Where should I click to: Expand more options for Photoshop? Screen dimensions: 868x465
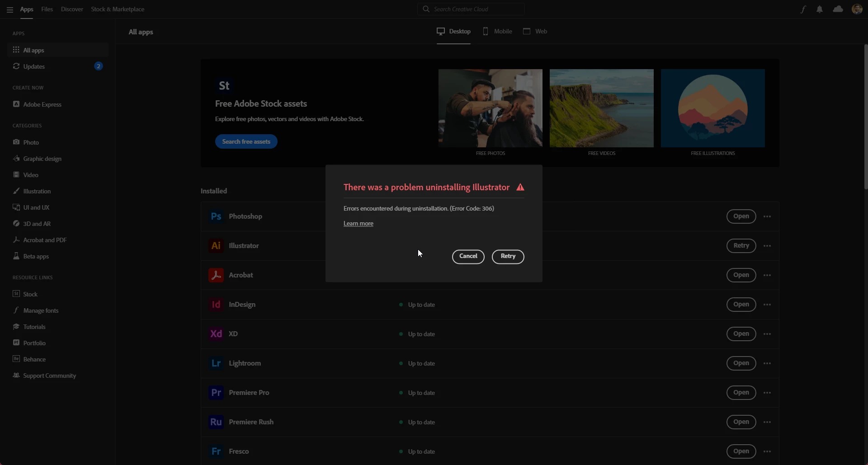(x=767, y=216)
